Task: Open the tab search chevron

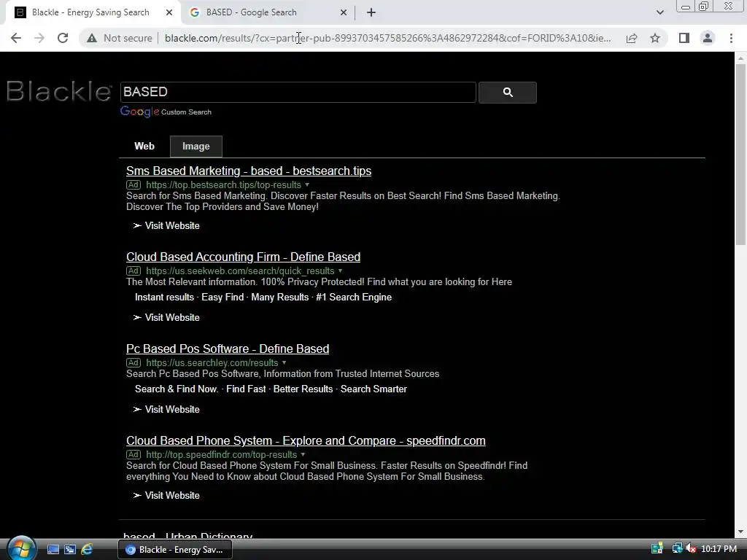Action: tap(659, 12)
